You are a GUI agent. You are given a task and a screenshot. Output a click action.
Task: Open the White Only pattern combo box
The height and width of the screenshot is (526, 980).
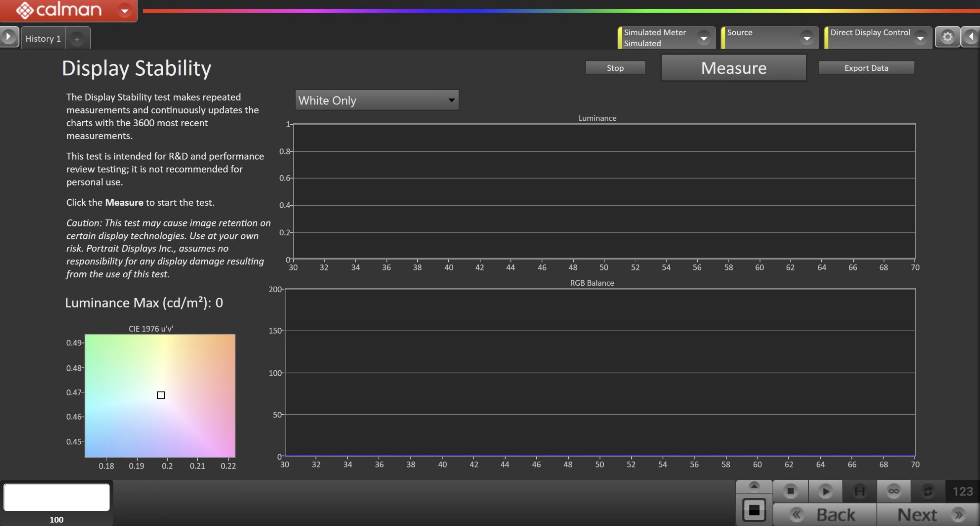pyautogui.click(x=377, y=100)
